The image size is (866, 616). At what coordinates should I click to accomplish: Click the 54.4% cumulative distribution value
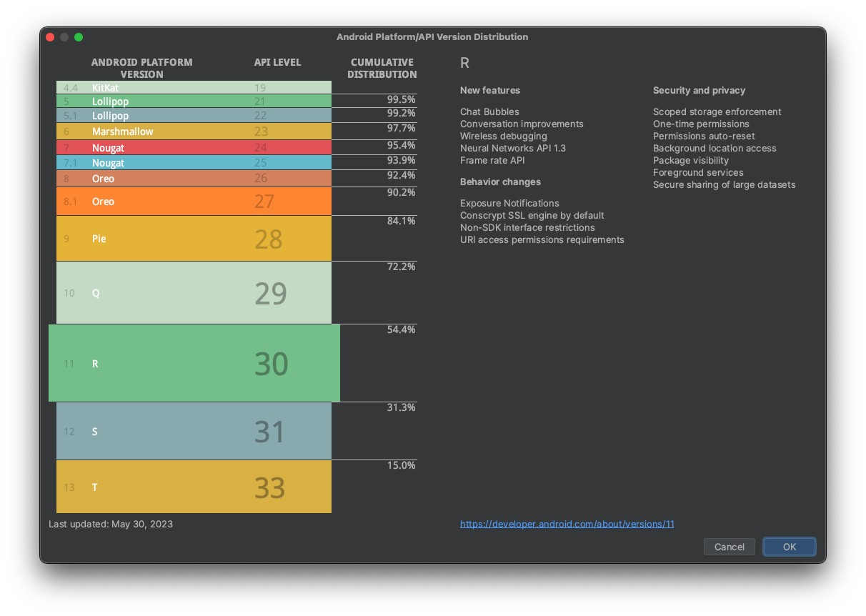[x=401, y=329]
